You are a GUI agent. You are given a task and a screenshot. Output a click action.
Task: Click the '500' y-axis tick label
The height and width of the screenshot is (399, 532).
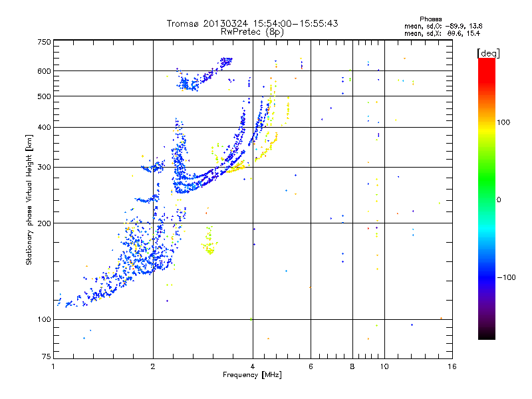pos(44,96)
